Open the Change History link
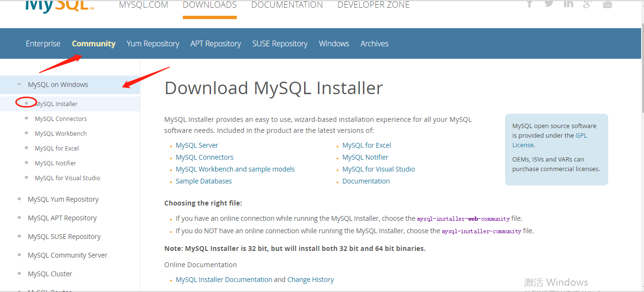This screenshot has width=644, height=292. pyautogui.click(x=310, y=279)
